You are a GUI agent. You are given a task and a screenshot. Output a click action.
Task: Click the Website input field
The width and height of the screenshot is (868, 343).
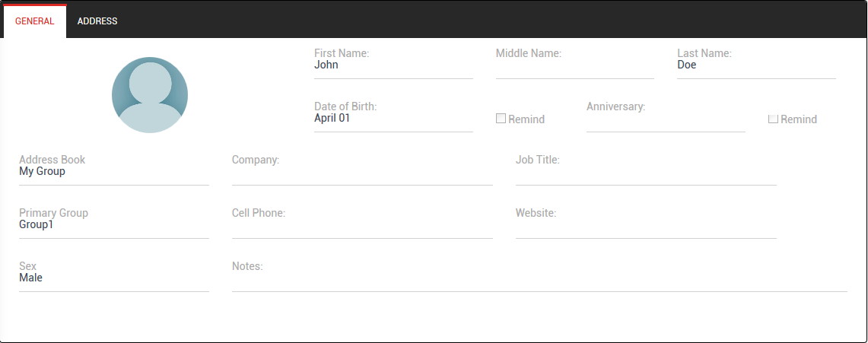click(646, 227)
